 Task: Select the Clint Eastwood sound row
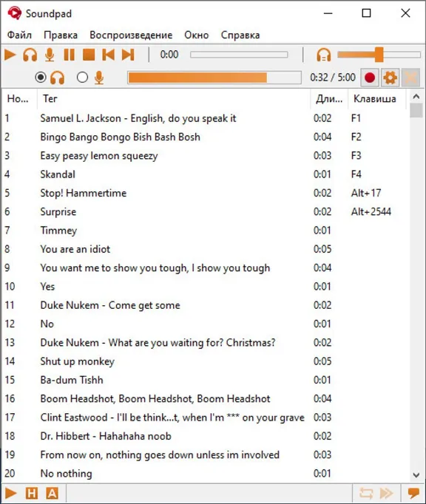(206, 418)
